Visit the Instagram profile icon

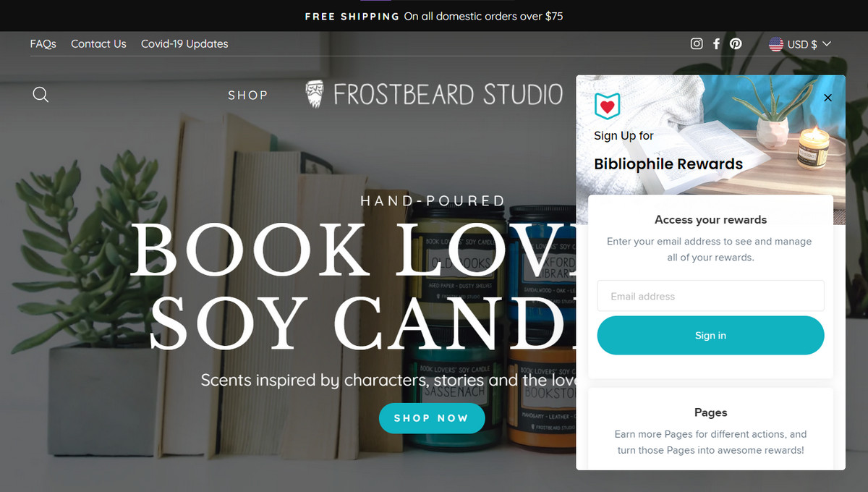click(x=697, y=44)
